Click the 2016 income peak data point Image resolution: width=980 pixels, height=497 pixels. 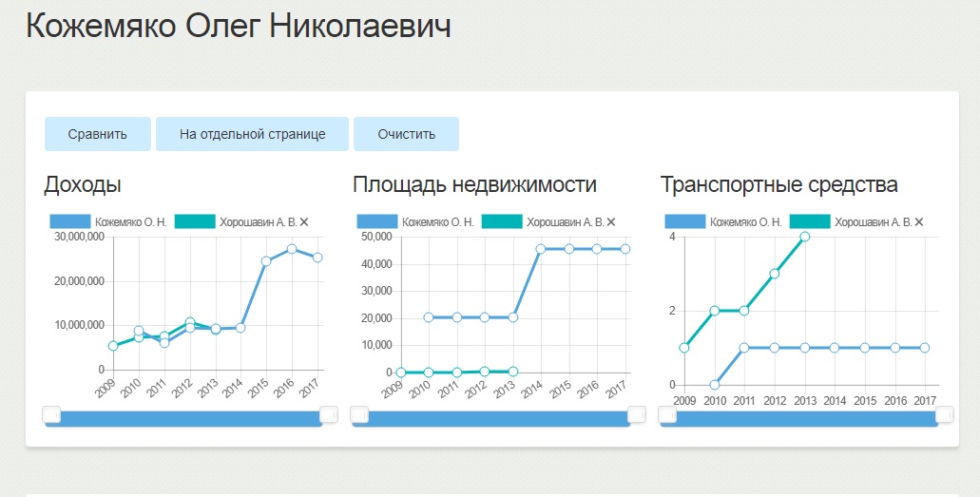(292, 249)
